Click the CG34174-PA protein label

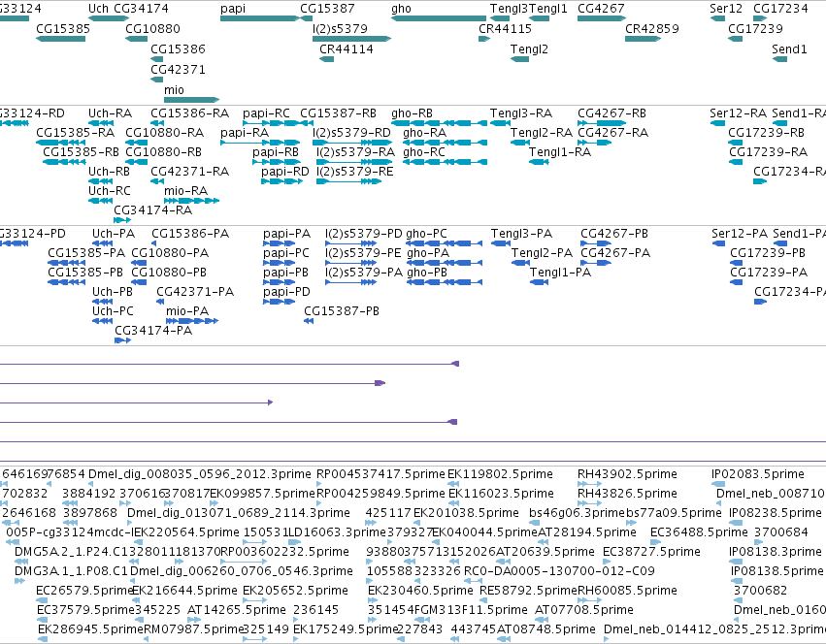153,331
